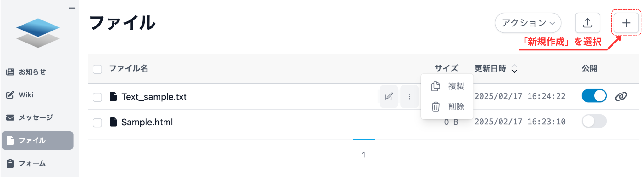The width and height of the screenshot is (644, 177).
Task: Open Wiki from the sidebar
Action: pyautogui.click(x=26, y=95)
